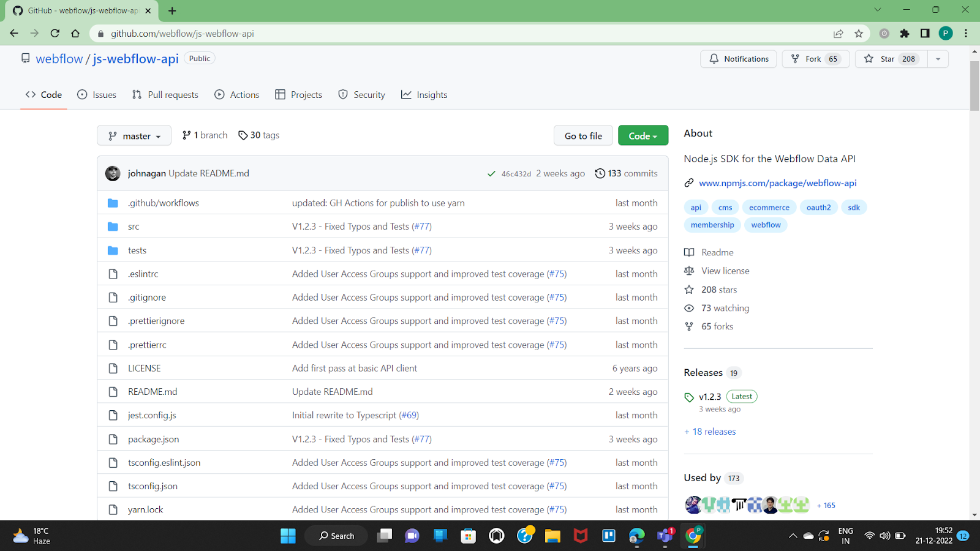The height and width of the screenshot is (551, 980).
Task: Open the View license link
Action: [717, 271]
